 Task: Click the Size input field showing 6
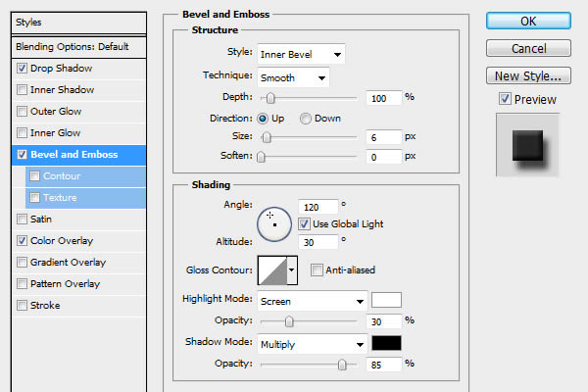point(384,136)
